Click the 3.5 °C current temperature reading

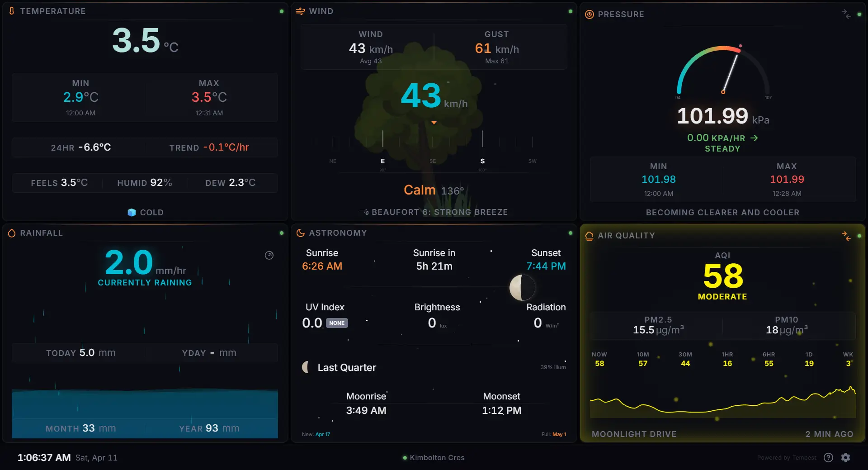(145, 41)
